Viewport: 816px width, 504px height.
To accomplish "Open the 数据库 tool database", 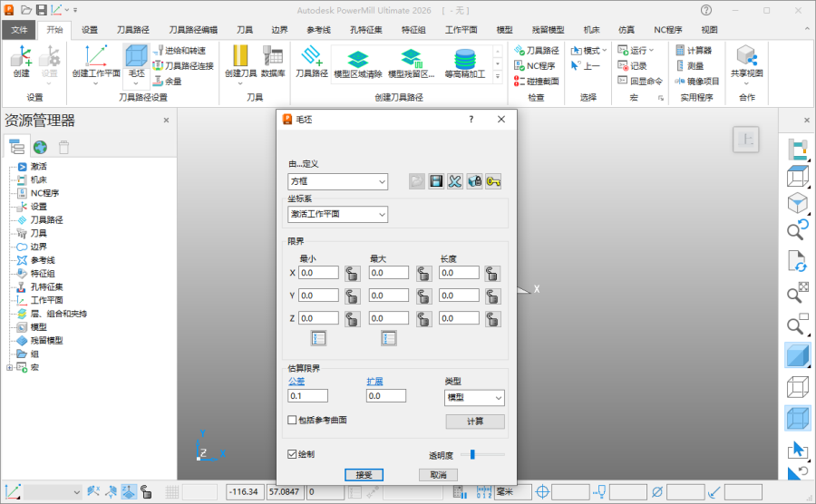I will [x=273, y=61].
